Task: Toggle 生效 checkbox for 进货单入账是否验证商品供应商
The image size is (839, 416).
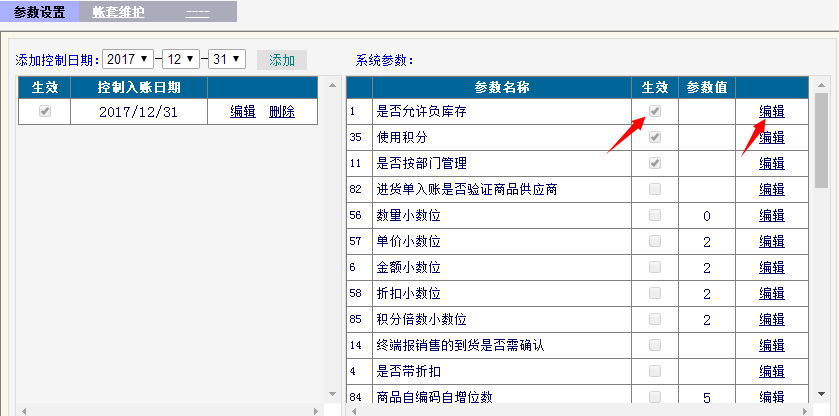Action: tap(654, 189)
